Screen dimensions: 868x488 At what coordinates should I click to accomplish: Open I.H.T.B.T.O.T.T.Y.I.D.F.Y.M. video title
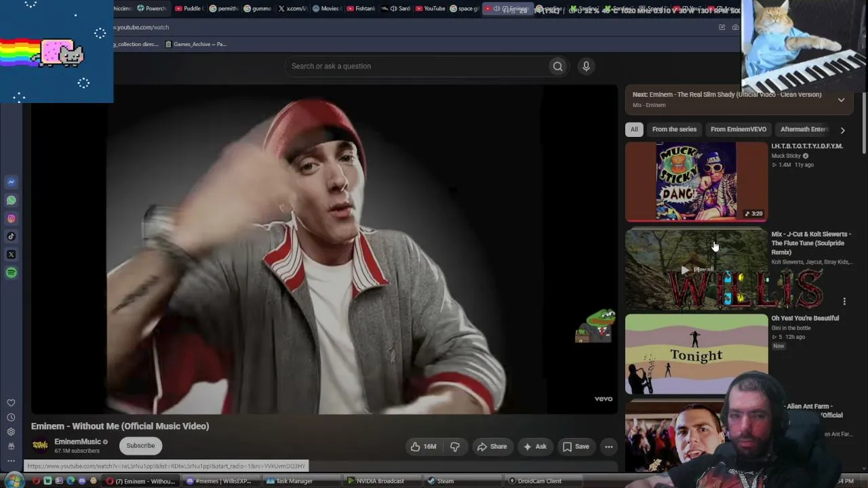pos(807,146)
